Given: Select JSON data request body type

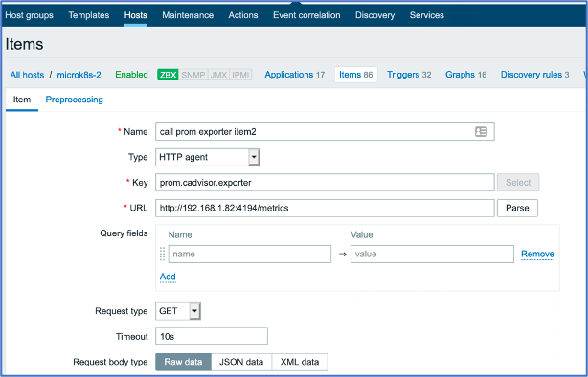Looking at the screenshot, I should [x=241, y=362].
